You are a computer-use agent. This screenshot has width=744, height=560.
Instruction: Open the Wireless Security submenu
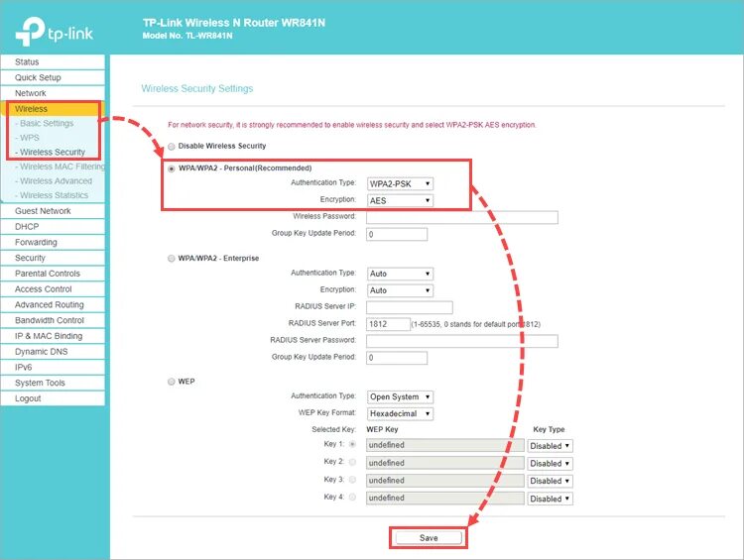point(53,153)
